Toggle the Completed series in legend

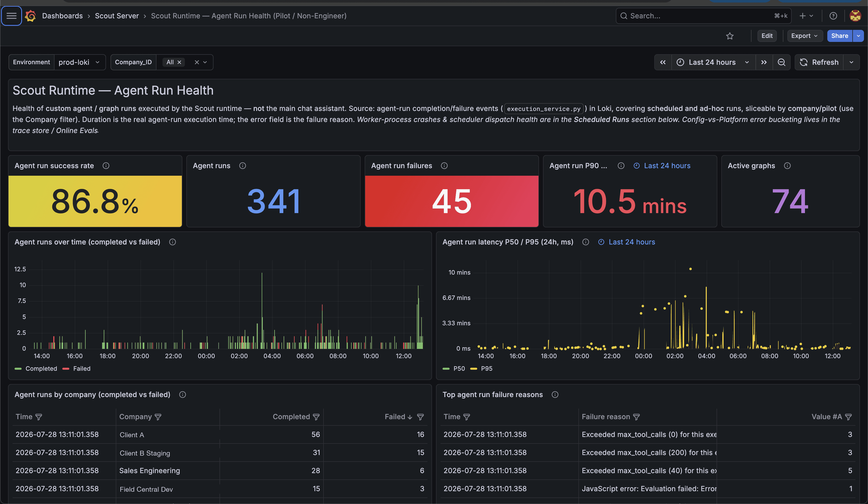click(36, 368)
